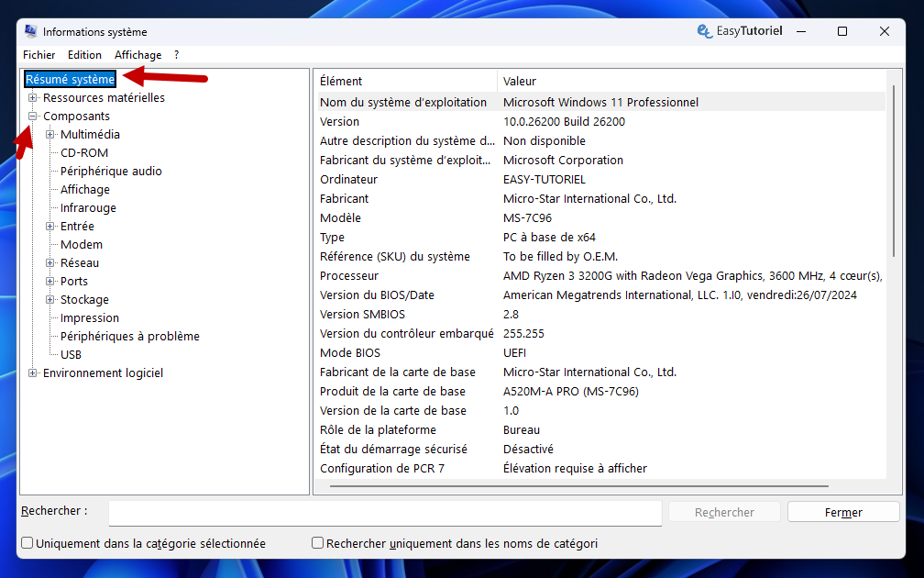Select the Version 10.0.26200 row
Screen dimensions: 924x578
(x=601, y=121)
